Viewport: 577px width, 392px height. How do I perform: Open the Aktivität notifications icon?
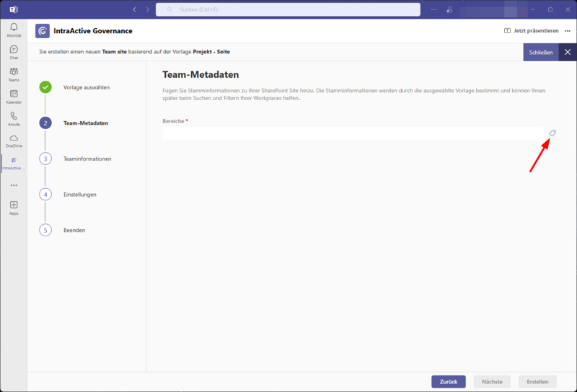point(14,29)
